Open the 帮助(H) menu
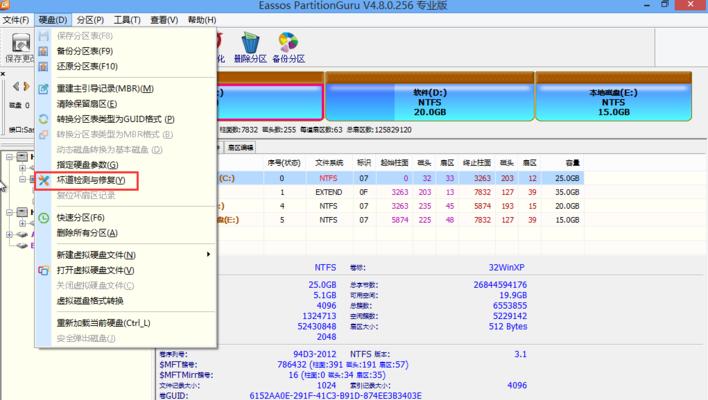 [x=202, y=20]
